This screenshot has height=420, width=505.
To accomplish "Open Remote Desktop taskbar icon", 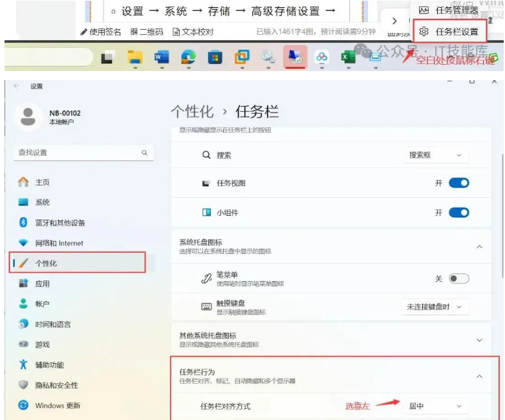I will tap(295, 57).
